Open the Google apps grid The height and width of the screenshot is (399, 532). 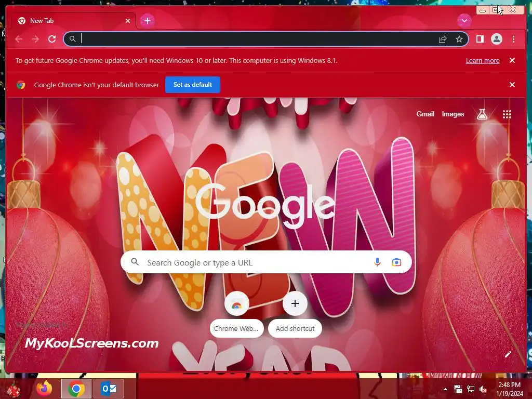(507, 114)
